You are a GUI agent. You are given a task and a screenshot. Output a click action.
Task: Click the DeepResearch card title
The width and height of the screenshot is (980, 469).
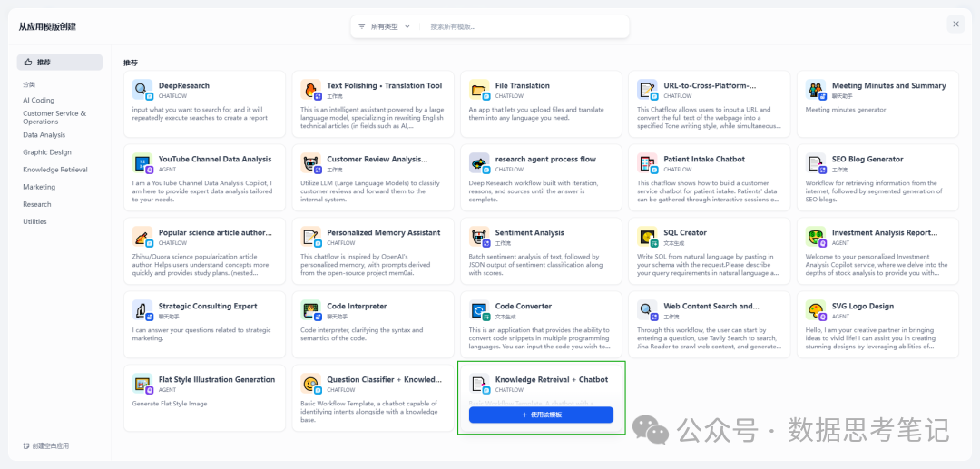coord(184,85)
